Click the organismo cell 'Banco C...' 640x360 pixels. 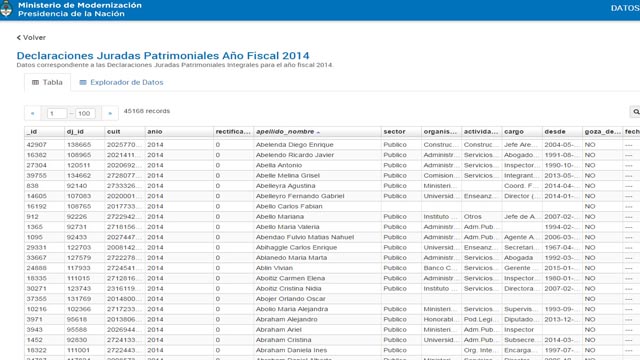tap(442, 268)
